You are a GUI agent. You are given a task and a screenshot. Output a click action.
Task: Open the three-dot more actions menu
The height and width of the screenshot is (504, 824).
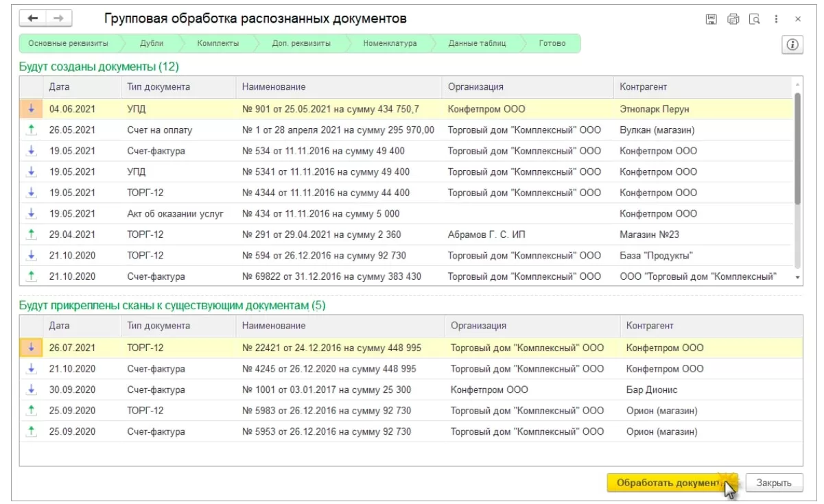pos(776,19)
